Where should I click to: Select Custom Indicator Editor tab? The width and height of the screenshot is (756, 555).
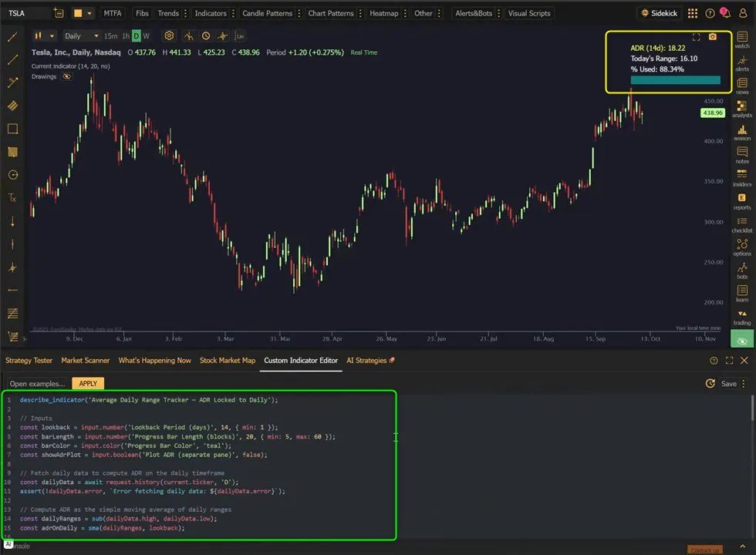click(x=301, y=361)
